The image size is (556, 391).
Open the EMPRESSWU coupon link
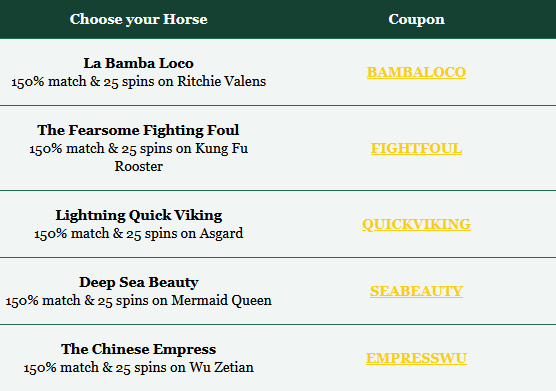pos(416,358)
